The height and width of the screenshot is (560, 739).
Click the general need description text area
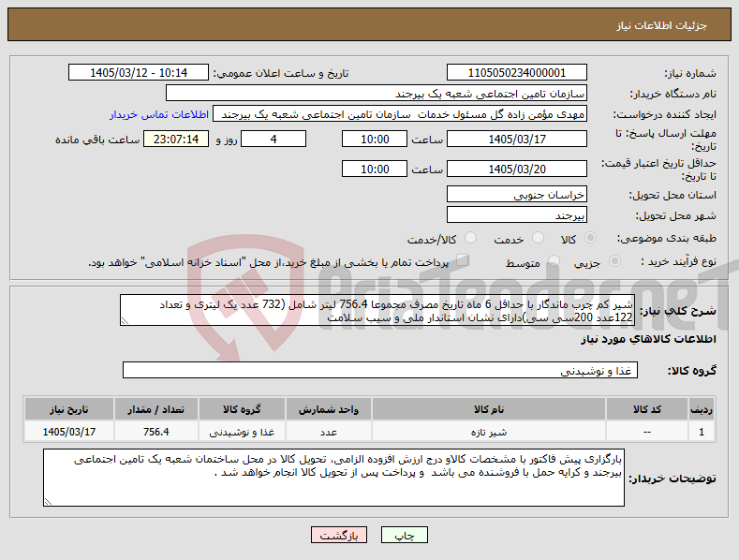tap(377, 310)
